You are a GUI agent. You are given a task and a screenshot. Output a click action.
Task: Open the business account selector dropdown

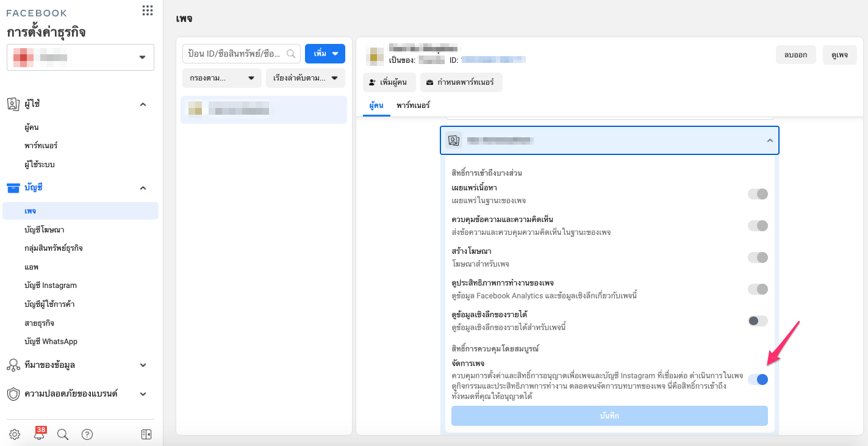tap(81, 57)
